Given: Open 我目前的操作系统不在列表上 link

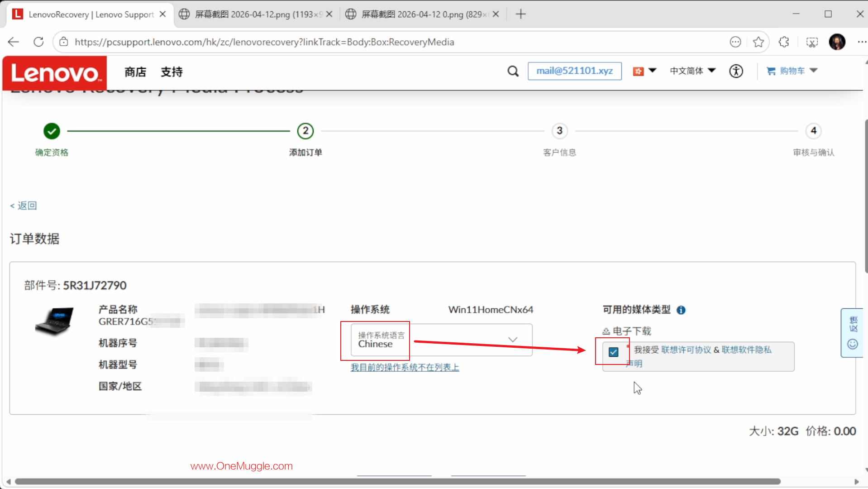Looking at the screenshot, I should coord(405,368).
